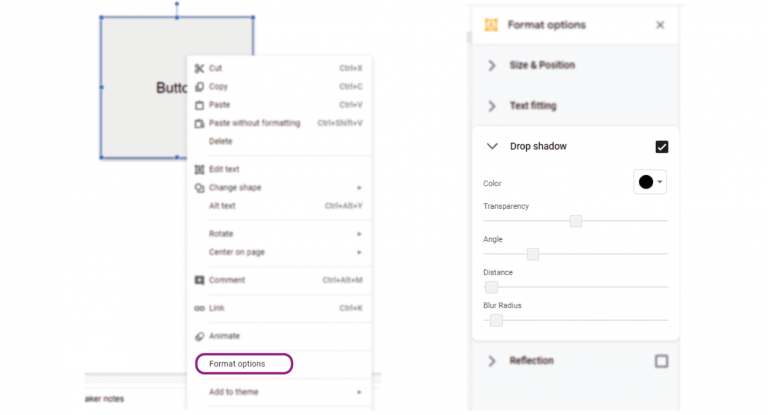The height and width of the screenshot is (415, 768).
Task: Open the shadow Color dropdown
Action: click(x=650, y=182)
